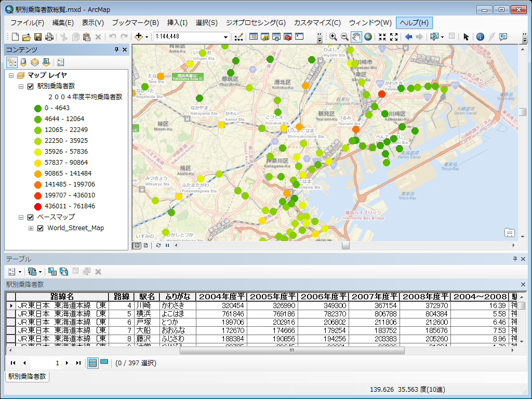
Task: Open the Python window icon
Action: coord(300,36)
